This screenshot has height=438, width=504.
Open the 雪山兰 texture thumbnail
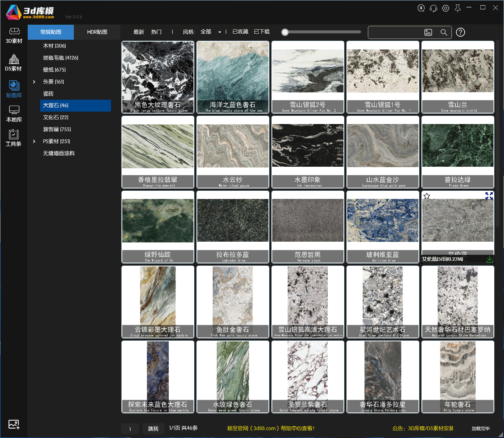[458, 77]
